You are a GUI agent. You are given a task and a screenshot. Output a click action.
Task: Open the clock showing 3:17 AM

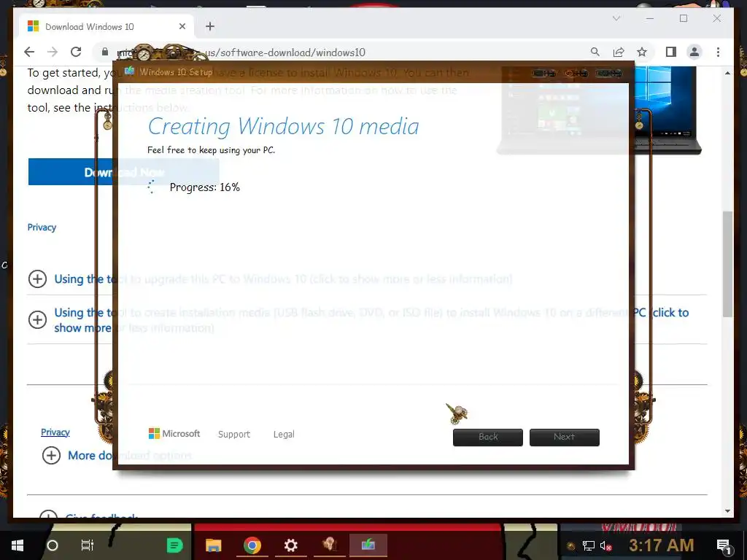click(662, 545)
